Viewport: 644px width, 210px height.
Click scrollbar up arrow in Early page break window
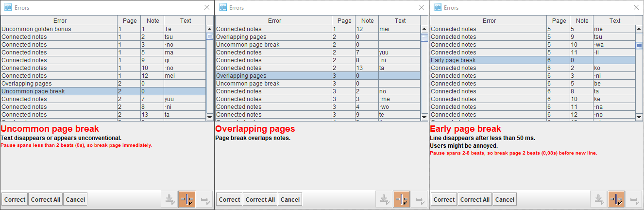639,29
